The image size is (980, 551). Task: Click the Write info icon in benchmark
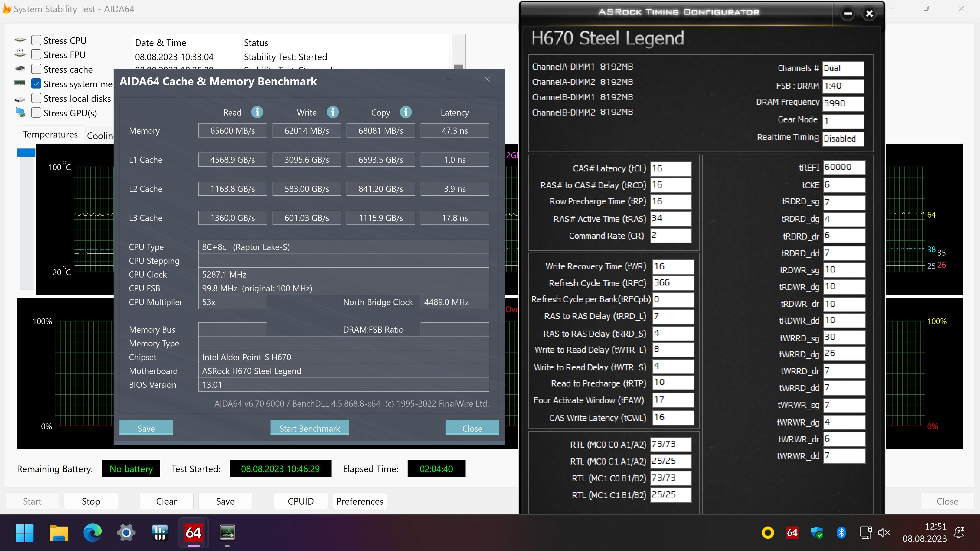[x=333, y=112]
